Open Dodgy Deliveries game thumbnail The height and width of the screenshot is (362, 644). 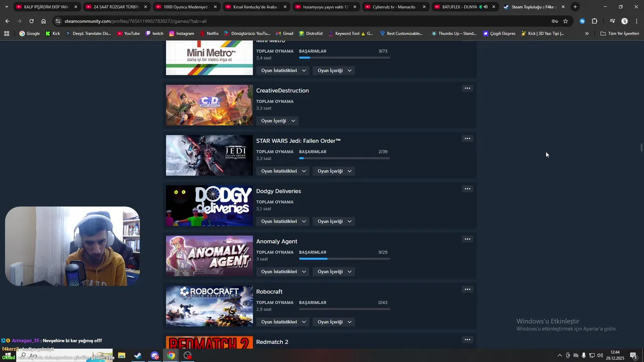click(x=209, y=206)
